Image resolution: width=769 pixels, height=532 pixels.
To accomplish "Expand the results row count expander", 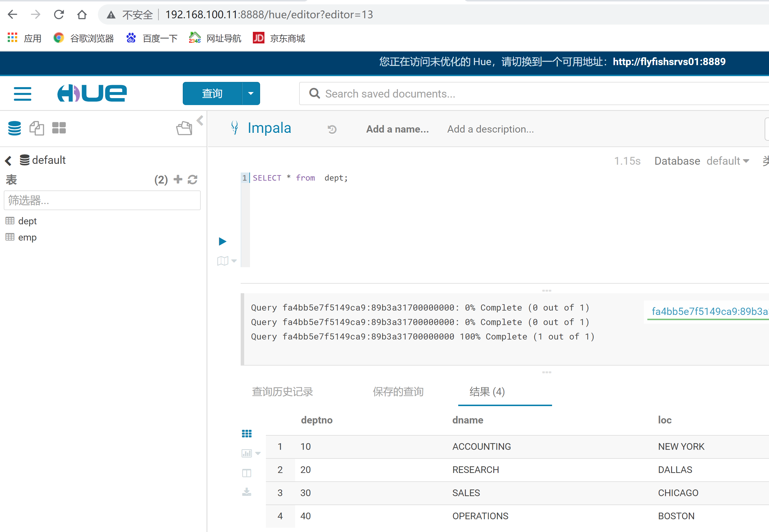I will [x=546, y=372].
